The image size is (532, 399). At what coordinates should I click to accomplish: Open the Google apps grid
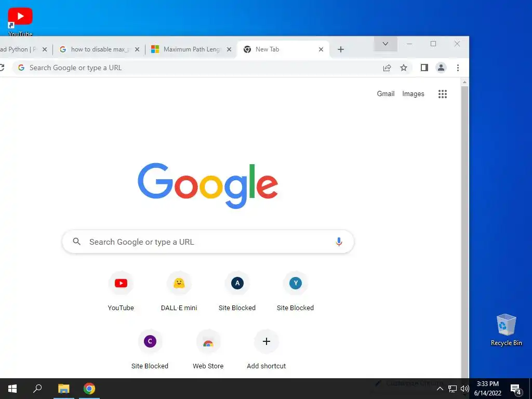(x=443, y=94)
